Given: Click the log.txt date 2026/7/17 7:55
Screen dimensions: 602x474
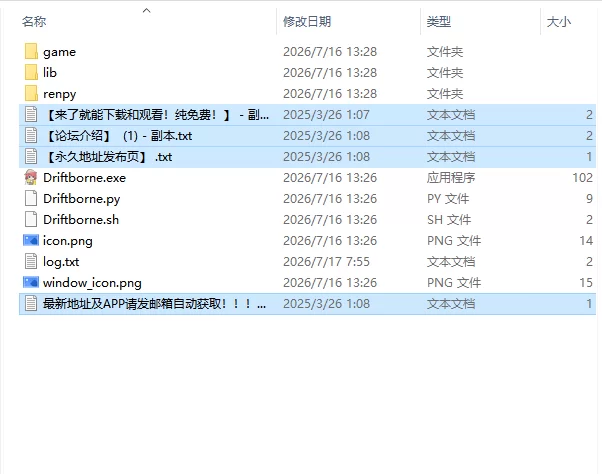Looking at the screenshot, I should pos(326,262).
